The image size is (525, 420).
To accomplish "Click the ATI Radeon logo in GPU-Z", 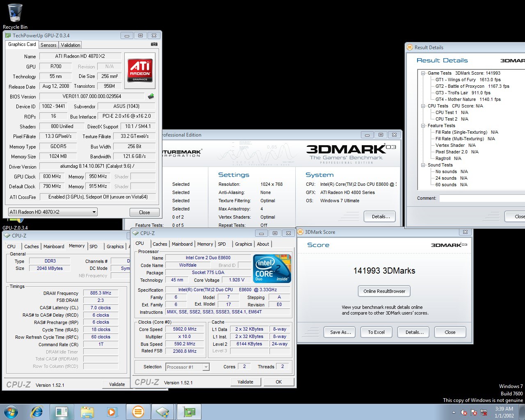I will (140, 71).
